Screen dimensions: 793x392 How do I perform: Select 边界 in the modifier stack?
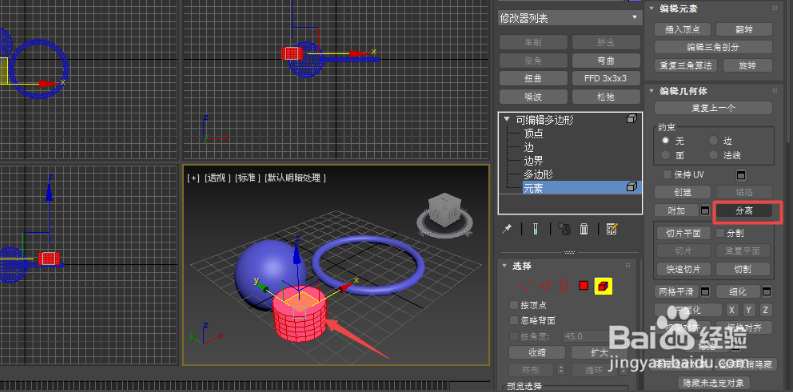tap(534, 161)
